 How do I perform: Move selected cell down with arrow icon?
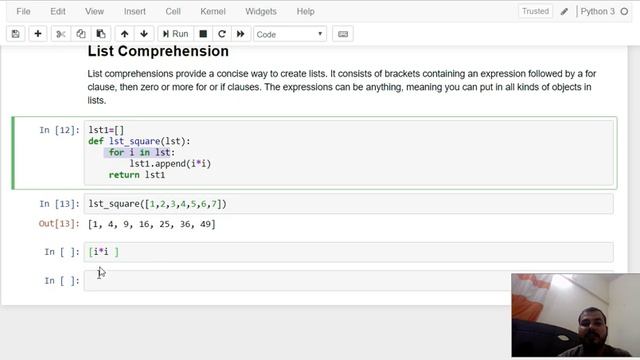coord(144,34)
